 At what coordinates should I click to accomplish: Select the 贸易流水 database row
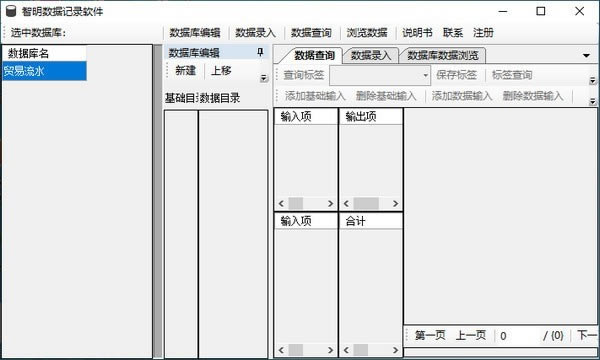pos(44,71)
